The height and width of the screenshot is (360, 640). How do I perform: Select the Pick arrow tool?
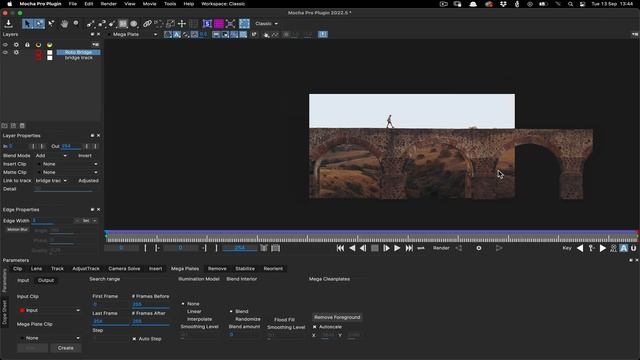[27, 24]
